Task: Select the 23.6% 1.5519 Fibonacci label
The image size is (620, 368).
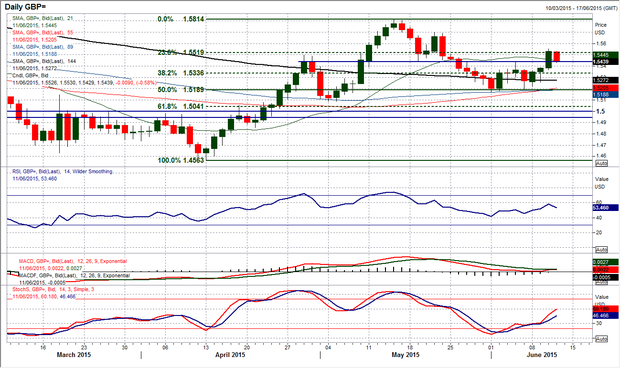Action: coord(181,52)
